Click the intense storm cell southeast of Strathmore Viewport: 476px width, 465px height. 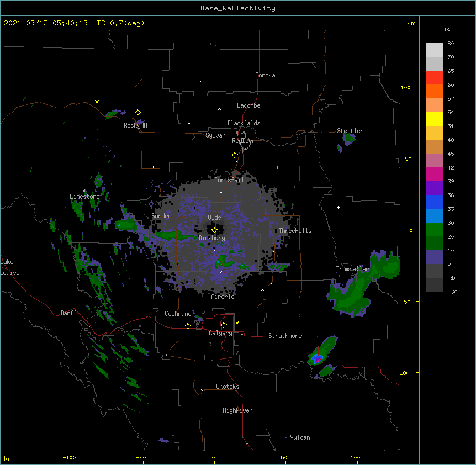317,359
